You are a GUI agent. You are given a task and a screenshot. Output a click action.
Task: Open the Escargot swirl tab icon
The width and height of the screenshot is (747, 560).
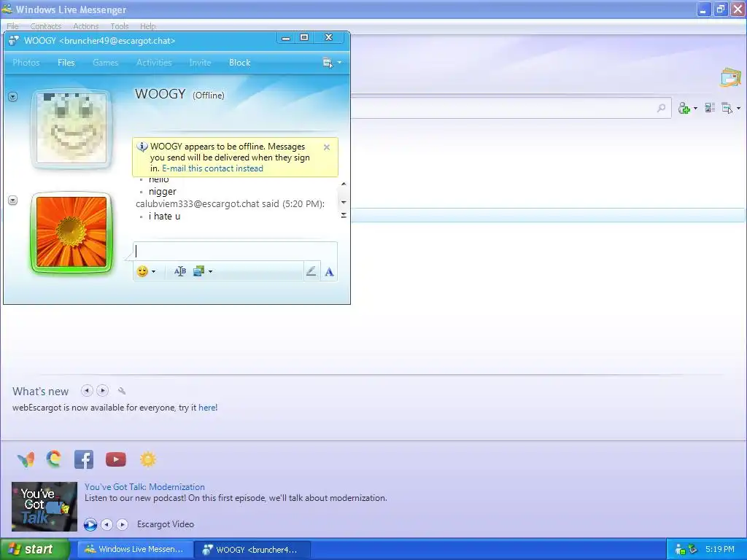[54, 459]
